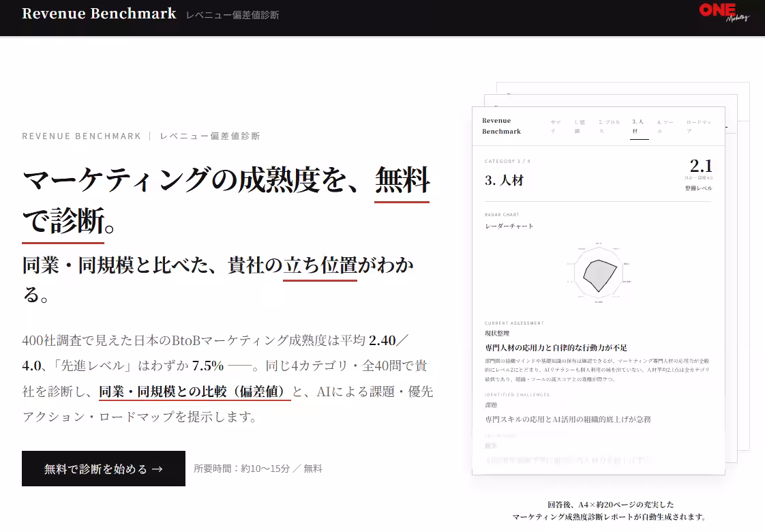Click the 現状整理 label in report
Screen dimensions: 765x532
496,334
